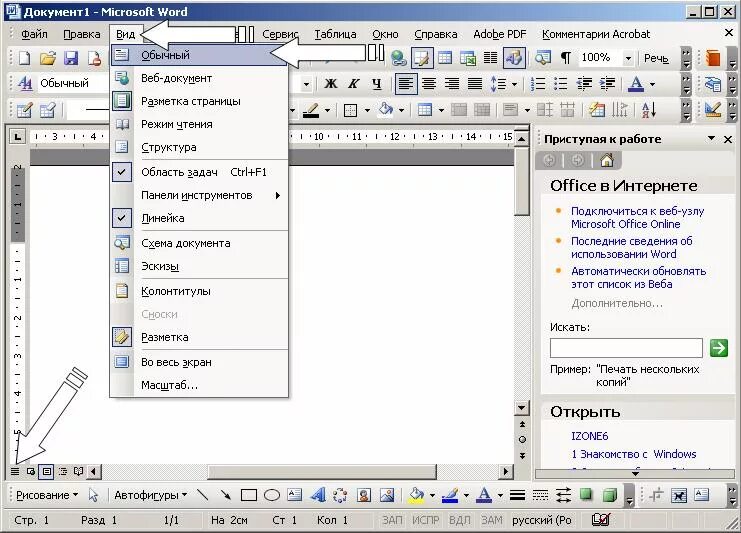741x533 pixels.
Task: Open the Правка menu
Action: [82, 34]
